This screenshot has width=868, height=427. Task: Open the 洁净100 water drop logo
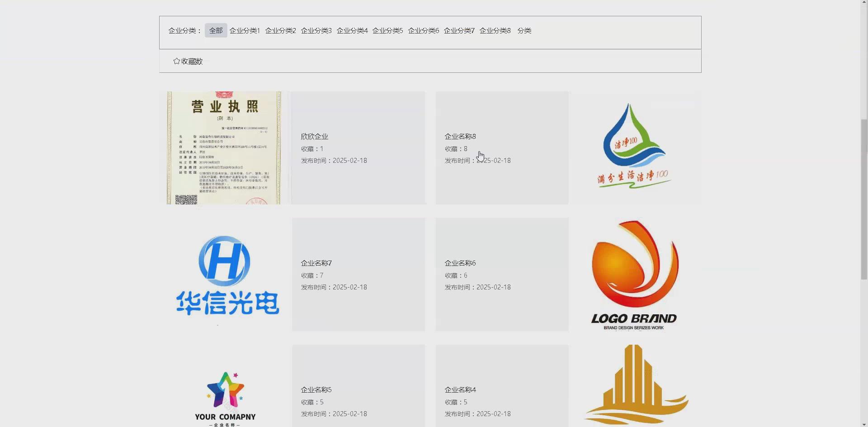click(635, 148)
